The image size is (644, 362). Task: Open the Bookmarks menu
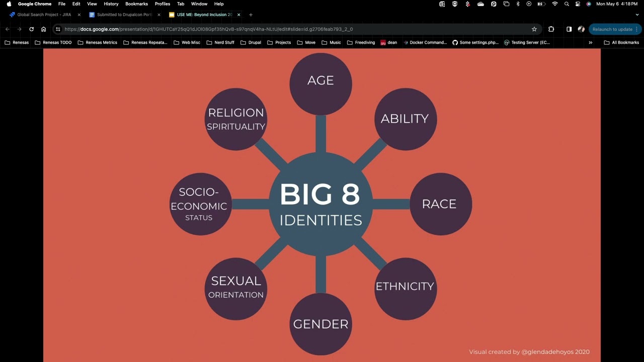pyautogui.click(x=136, y=4)
